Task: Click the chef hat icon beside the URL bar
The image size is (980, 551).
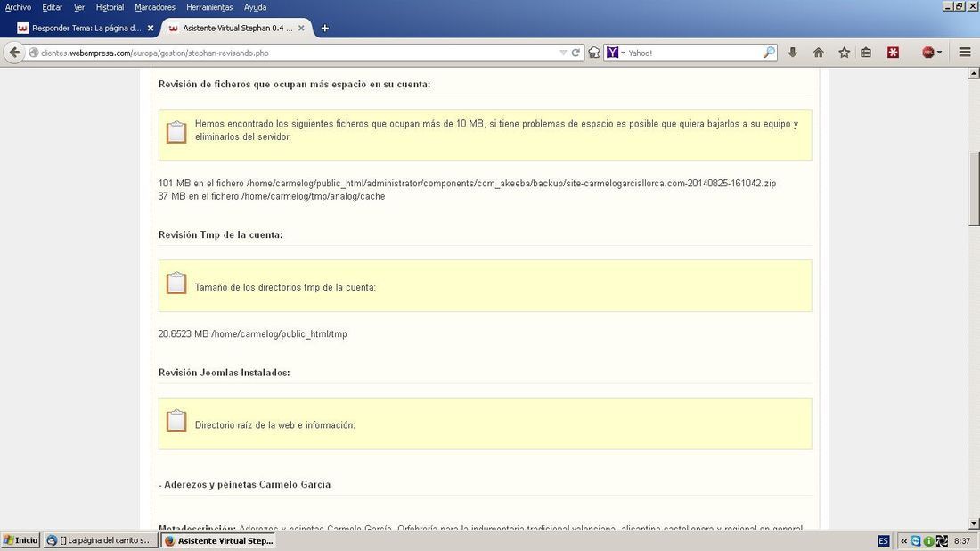Action: [593, 53]
